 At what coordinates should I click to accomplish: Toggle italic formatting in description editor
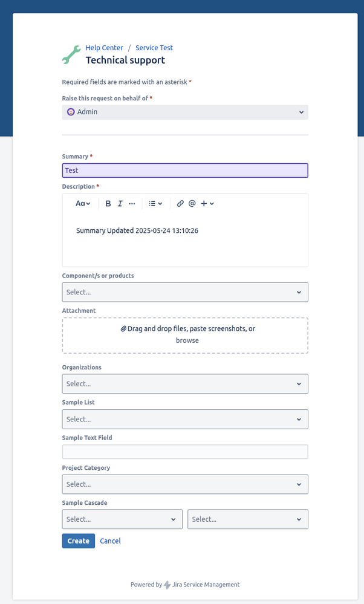click(120, 203)
